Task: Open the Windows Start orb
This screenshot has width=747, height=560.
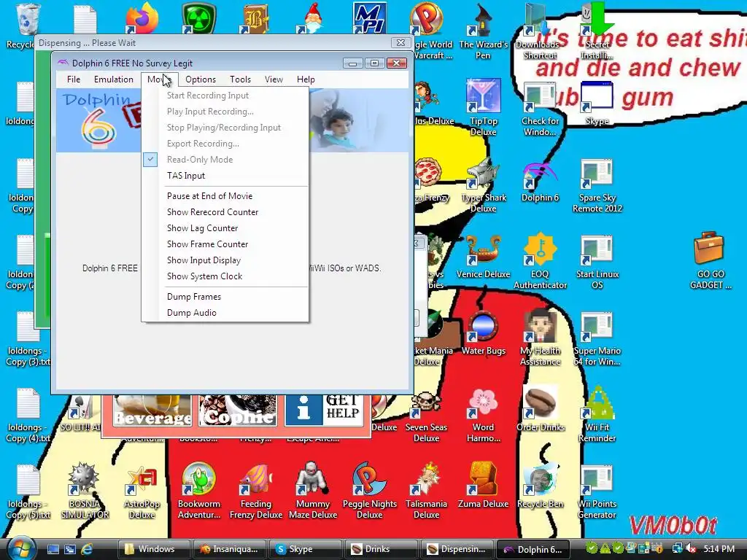Action: [20, 548]
